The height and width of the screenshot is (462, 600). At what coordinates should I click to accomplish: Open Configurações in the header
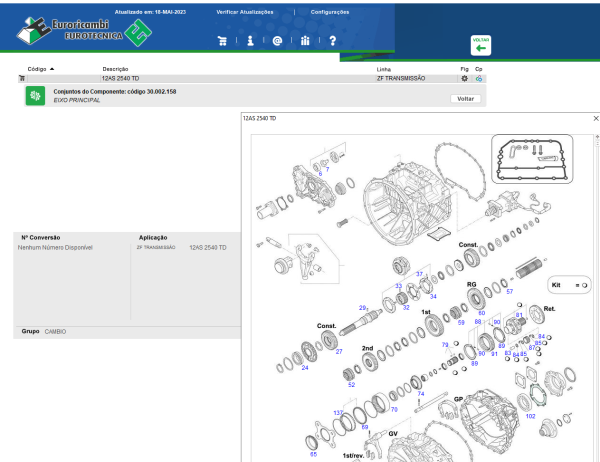coord(330,12)
